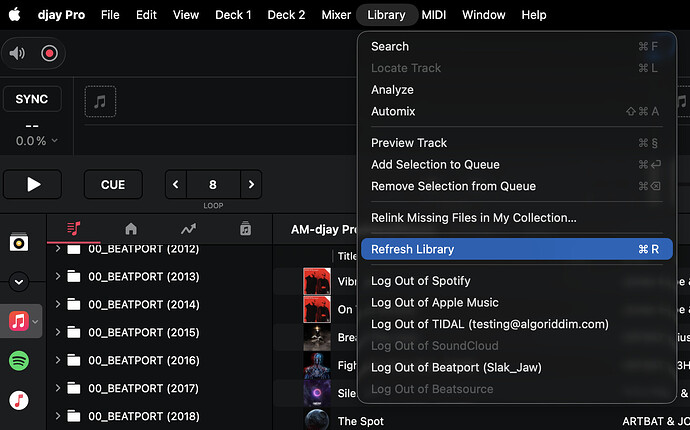Open the File menu
The image size is (690, 430).
tap(110, 15)
